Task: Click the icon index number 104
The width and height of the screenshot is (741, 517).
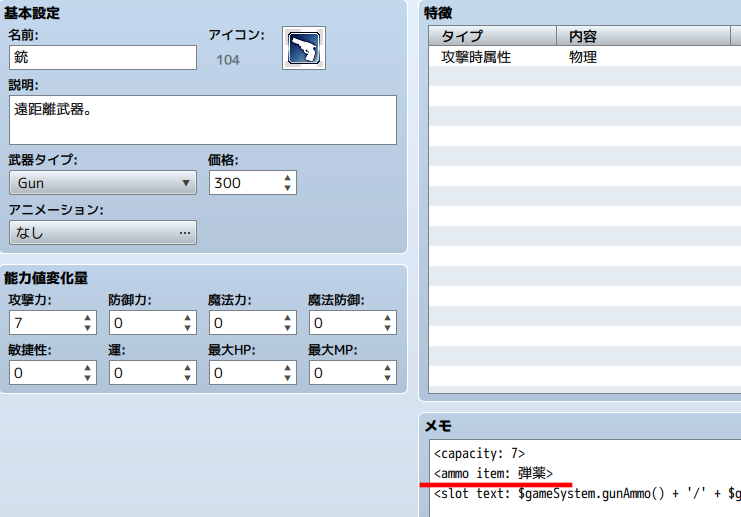Action: (x=228, y=60)
